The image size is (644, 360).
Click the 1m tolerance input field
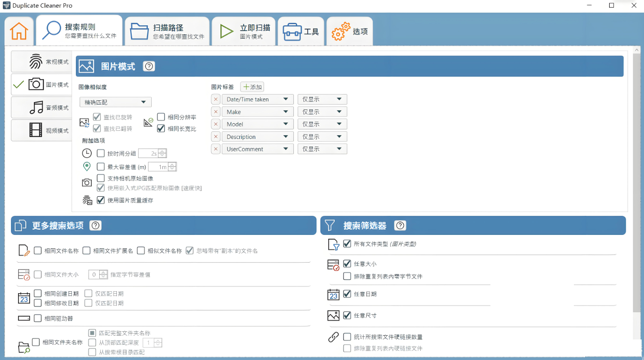pos(158,167)
